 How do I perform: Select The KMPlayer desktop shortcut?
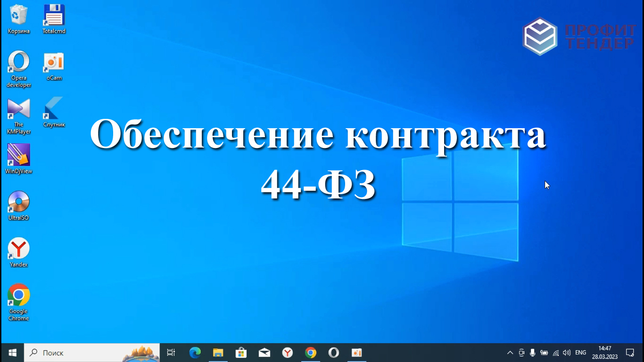point(19,116)
